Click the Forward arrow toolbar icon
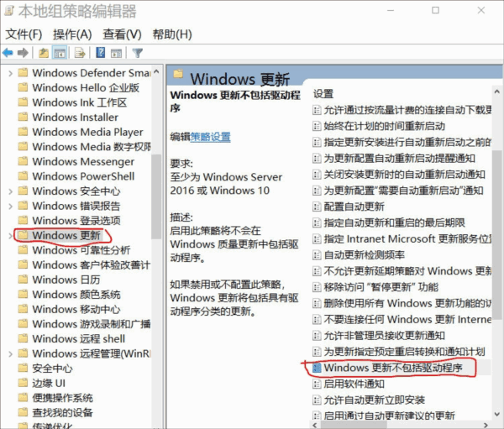 pyautogui.click(x=23, y=53)
